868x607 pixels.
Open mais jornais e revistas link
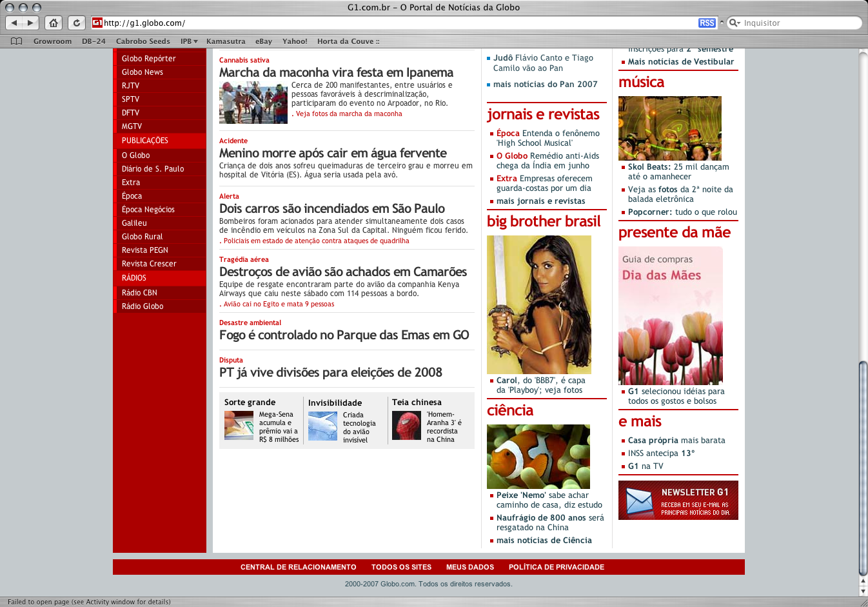(x=540, y=201)
